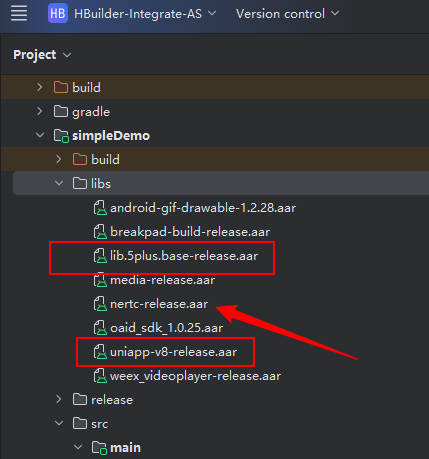Click the breakpad-build-release.aar file icon

[100, 232]
